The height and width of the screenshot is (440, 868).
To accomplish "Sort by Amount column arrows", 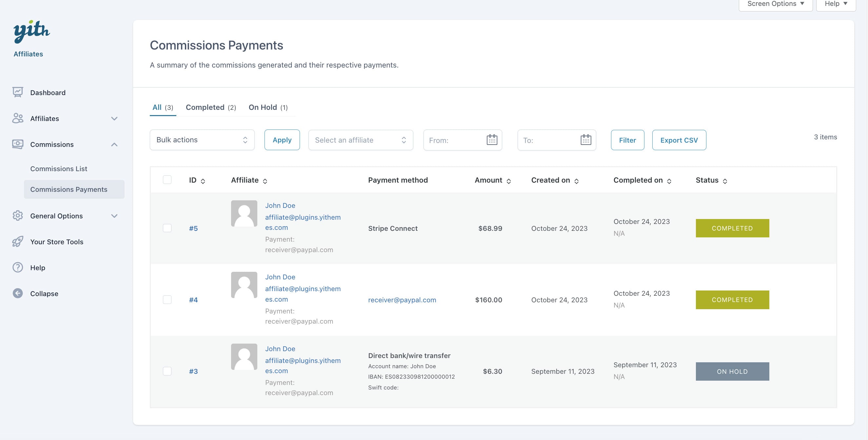I will (x=508, y=181).
